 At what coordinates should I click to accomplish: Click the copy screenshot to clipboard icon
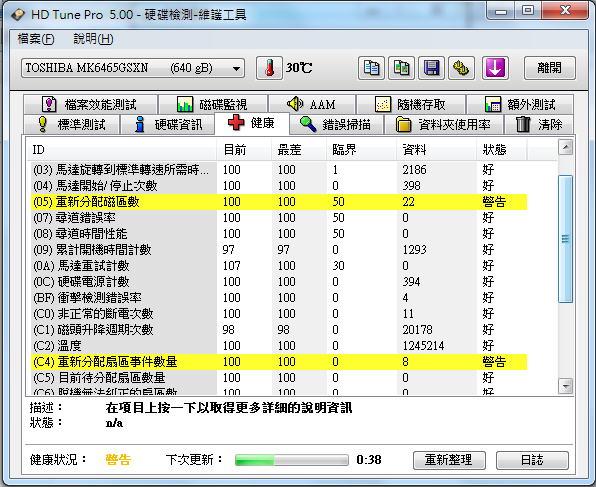[x=401, y=68]
